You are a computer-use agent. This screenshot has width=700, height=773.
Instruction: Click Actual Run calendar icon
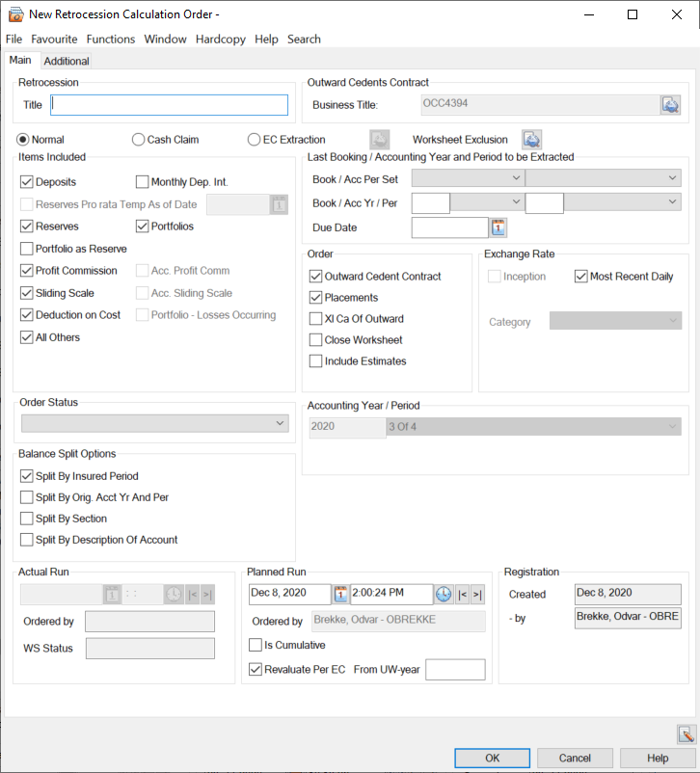tap(112, 595)
